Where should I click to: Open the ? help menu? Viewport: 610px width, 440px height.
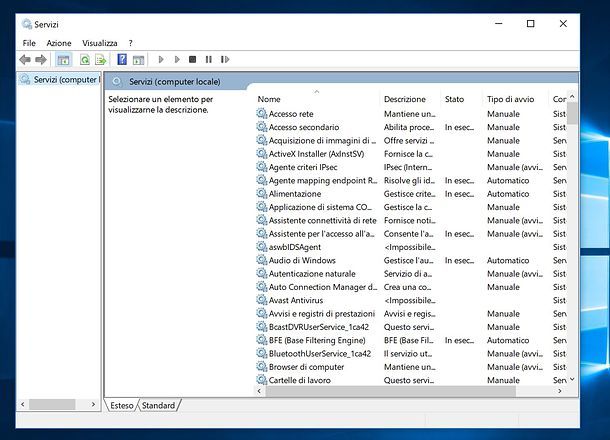[131, 43]
